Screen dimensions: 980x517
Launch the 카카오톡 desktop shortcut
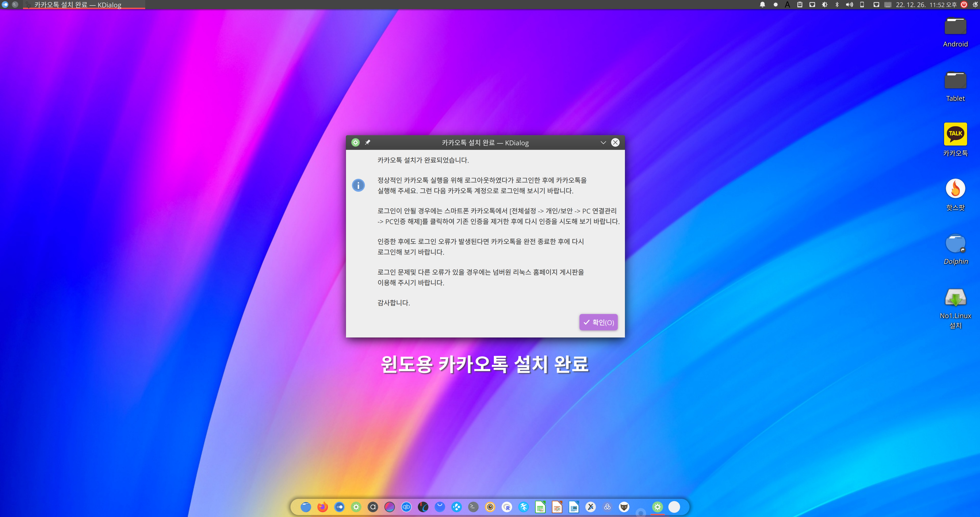(955, 140)
